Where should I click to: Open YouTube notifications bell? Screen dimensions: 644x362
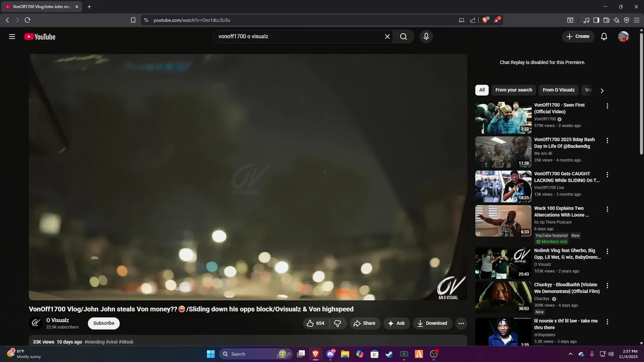tap(604, 37)
